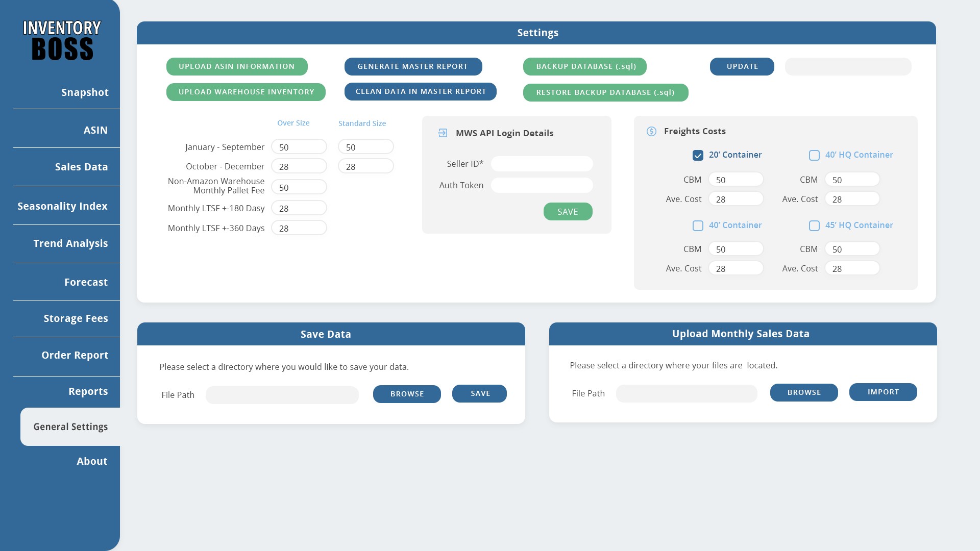The width and height of the screenshot is (980, 551).
Task: Navigate to Trend Analysis
Action: [70, 243]
